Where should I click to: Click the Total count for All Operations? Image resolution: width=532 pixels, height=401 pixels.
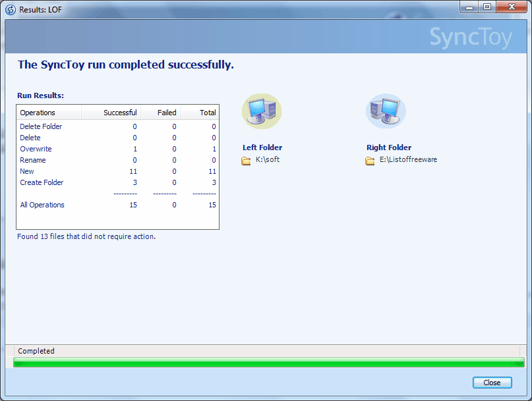point(212,205)
